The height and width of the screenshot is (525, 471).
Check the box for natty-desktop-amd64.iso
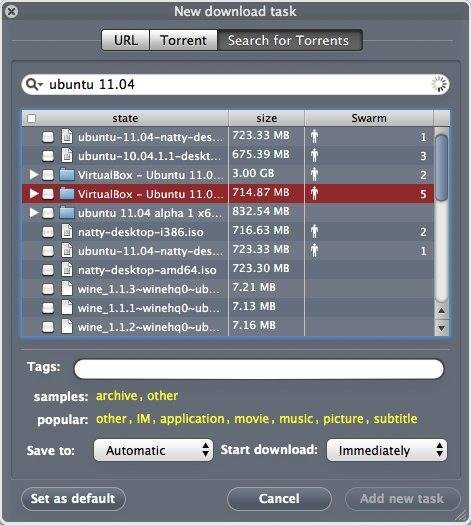tap(48, 270)
